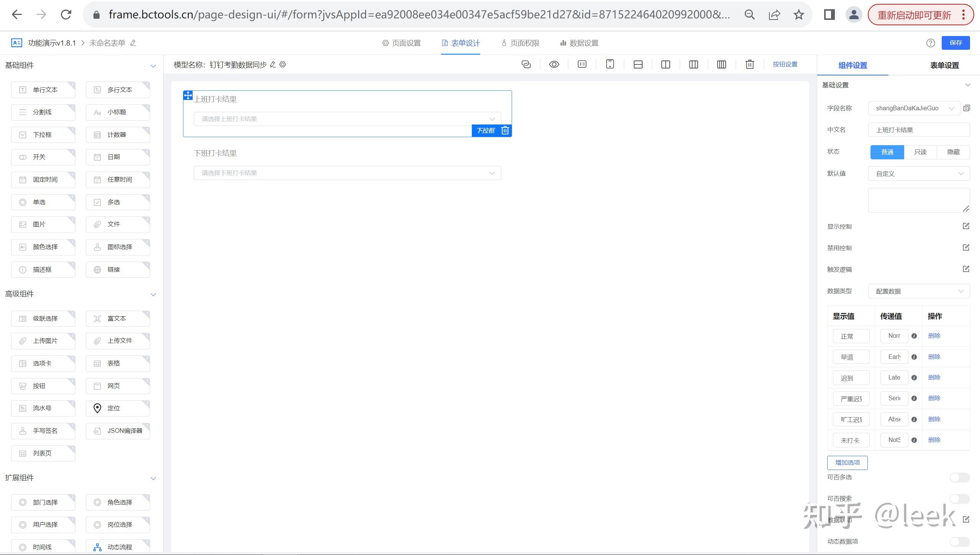Select the four-column layout icon
Image resolution: width=980 pixels, height=555 pixels.
(722, 64)
